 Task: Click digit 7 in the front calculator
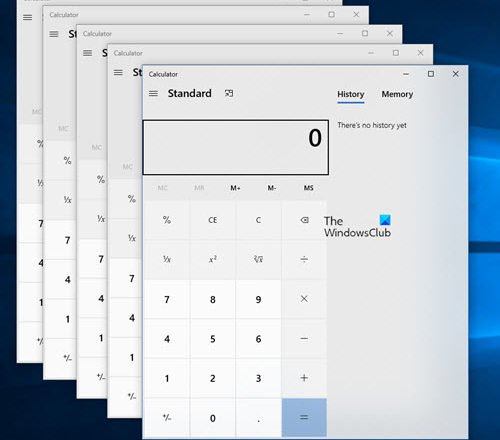pyautogui.click(x=167, y=299)
